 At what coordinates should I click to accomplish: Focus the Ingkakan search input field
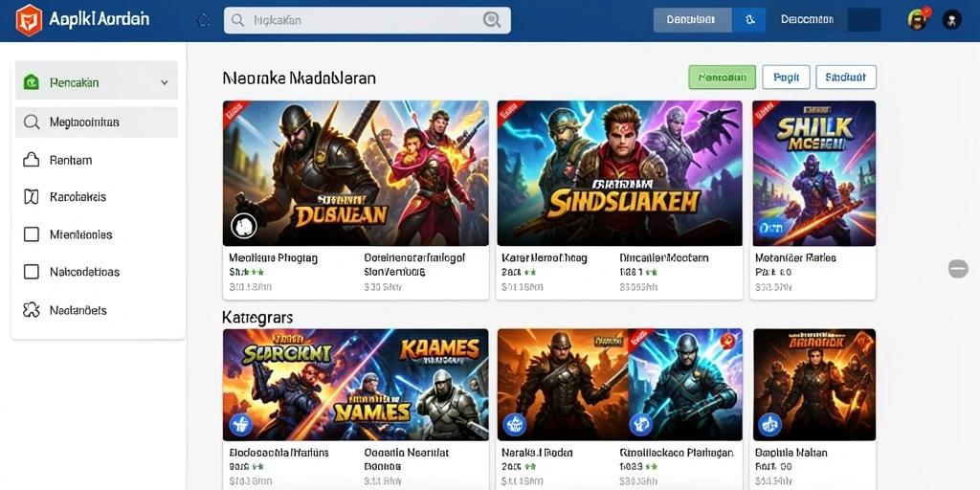pyautogui.click(x=367, y=21)
